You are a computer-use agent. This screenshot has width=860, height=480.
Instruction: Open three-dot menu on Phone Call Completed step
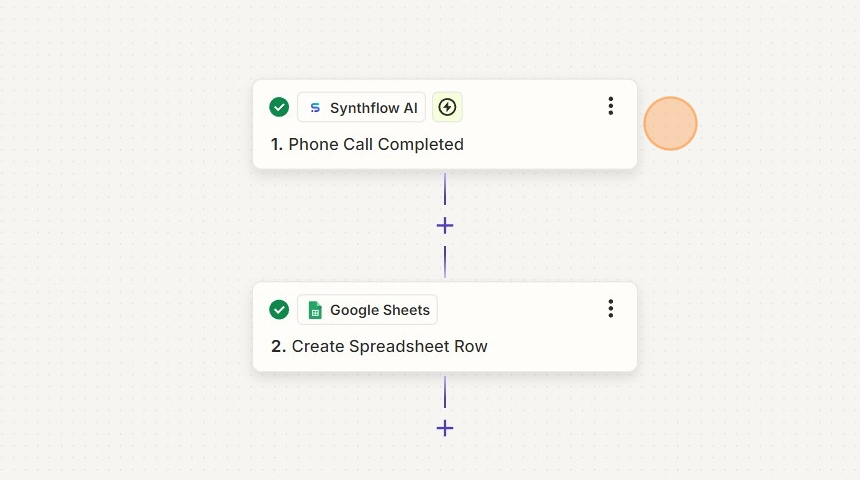pos(610,107)
